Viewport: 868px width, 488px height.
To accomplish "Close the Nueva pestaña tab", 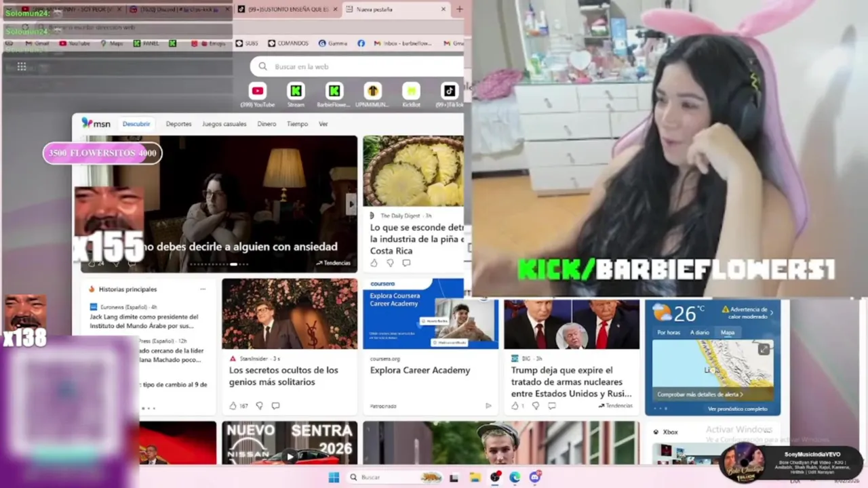I will click(x=443, y=9).
